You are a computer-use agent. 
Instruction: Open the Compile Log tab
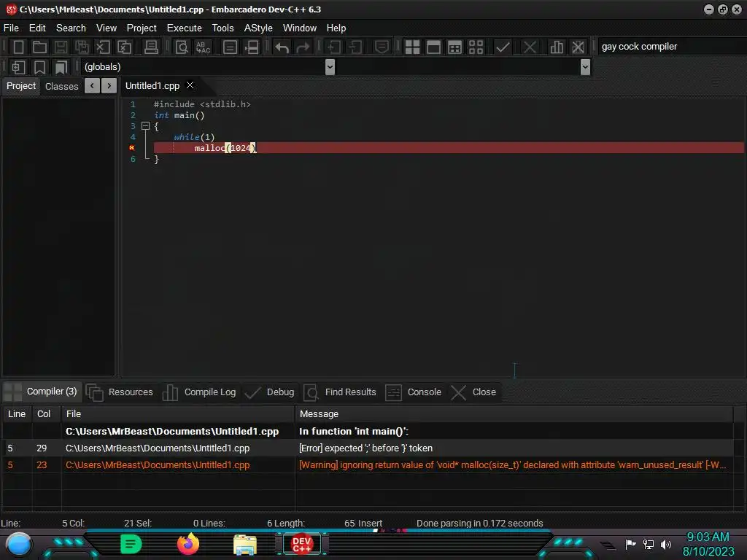coord(199,392)
